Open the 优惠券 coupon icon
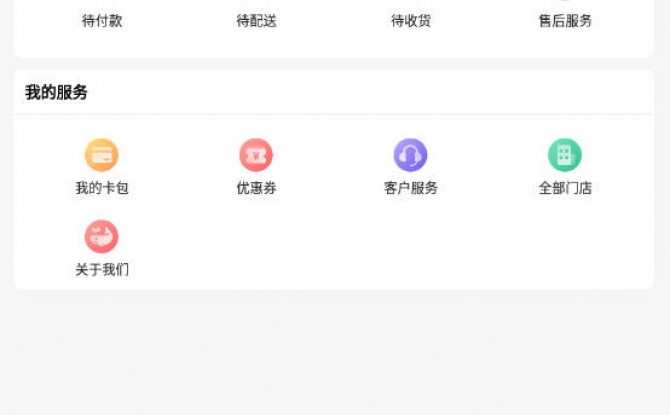Screen dimensions: 670x415 click(x=256, y=155)
